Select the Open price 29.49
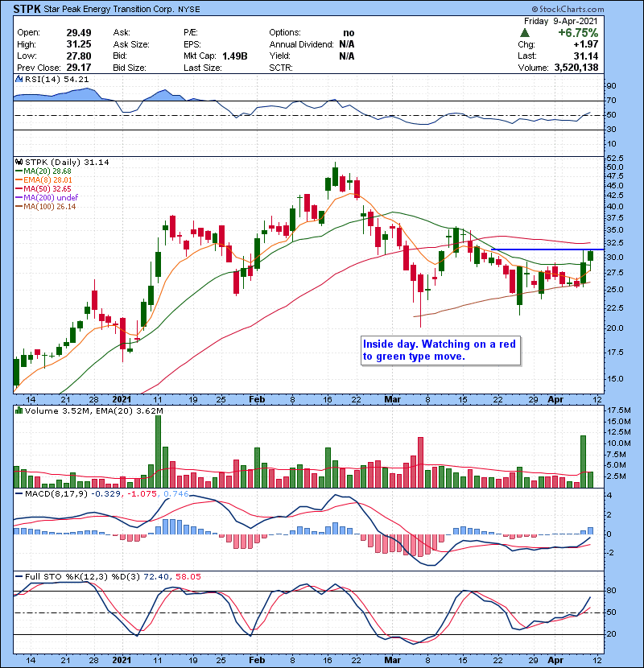Viewport: 644px width, 668px height. (78, 33)
